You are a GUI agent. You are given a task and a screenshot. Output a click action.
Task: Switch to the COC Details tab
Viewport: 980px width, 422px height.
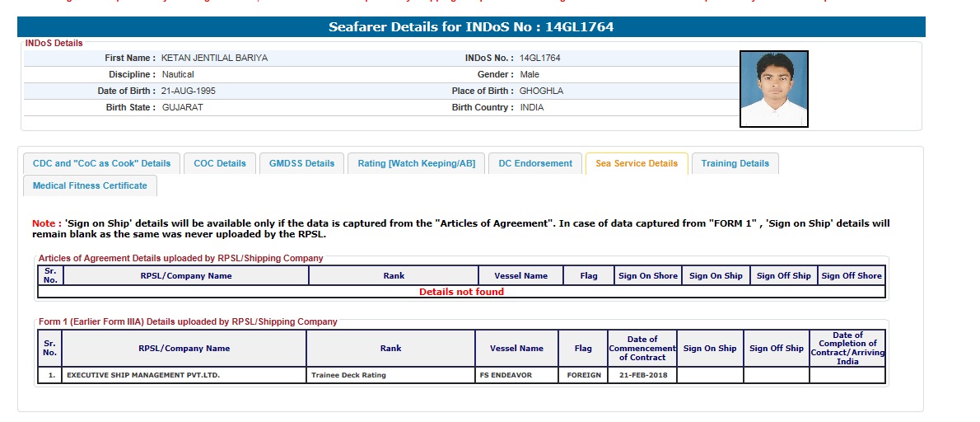pyautogui.click(x=220, y=163)
